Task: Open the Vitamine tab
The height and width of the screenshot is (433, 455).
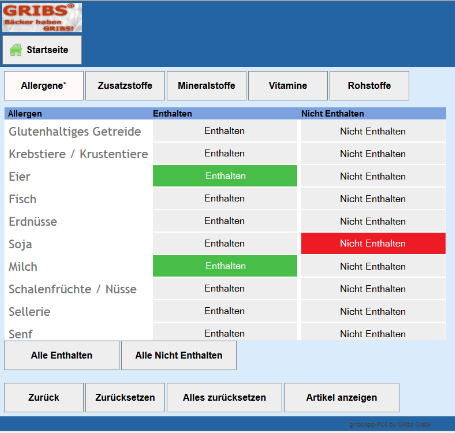Action: tap(288, 86)
